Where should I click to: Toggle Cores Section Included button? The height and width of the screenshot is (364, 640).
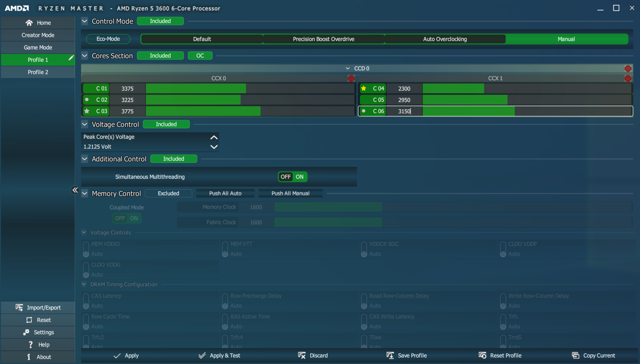[x=160, y=56]
